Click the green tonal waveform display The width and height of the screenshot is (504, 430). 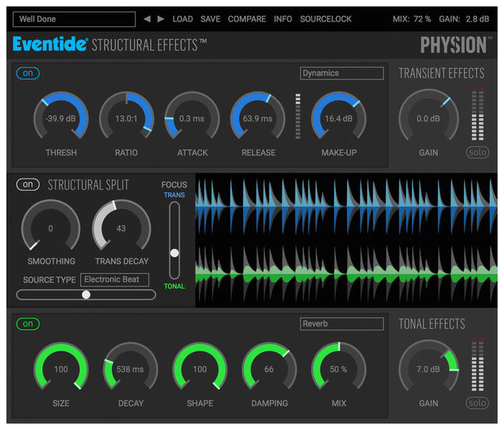(x=346, y=274)
